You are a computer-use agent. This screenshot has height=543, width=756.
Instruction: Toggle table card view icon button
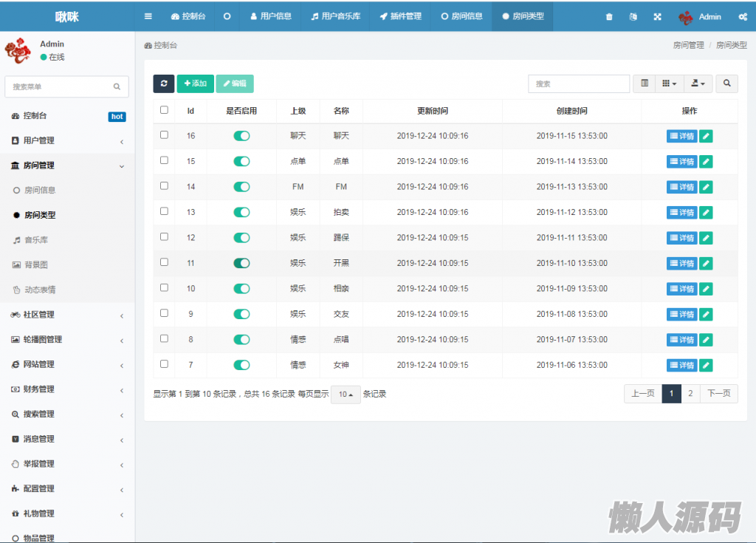[x=645, y=83]
